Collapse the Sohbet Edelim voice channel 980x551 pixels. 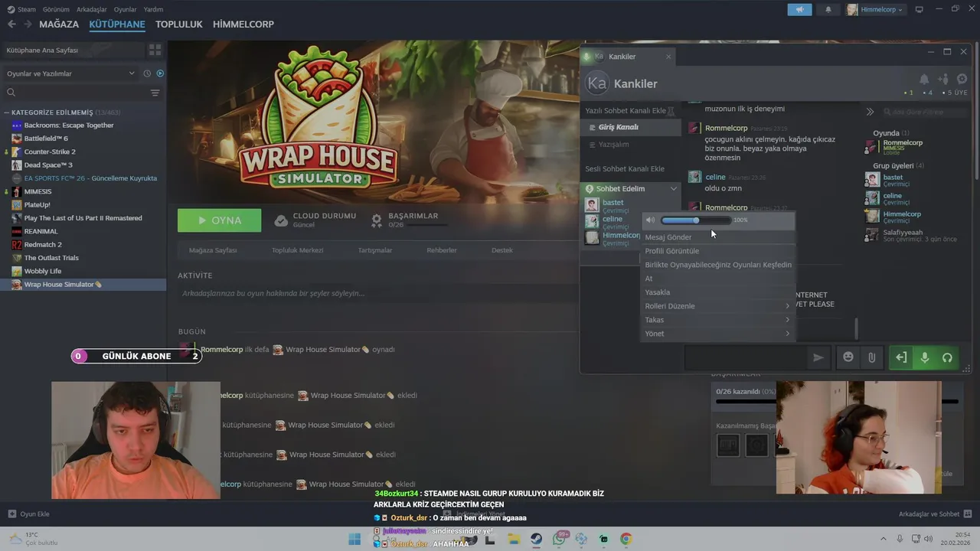(x=674, y=188)
